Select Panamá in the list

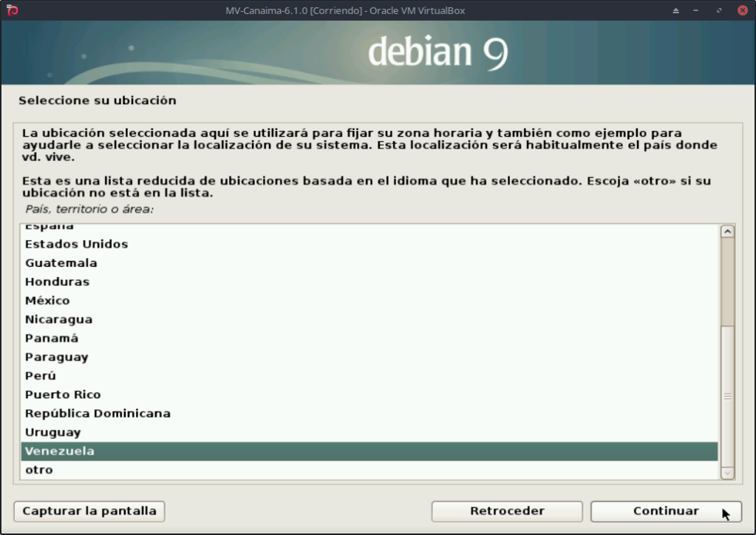(52, 338)
